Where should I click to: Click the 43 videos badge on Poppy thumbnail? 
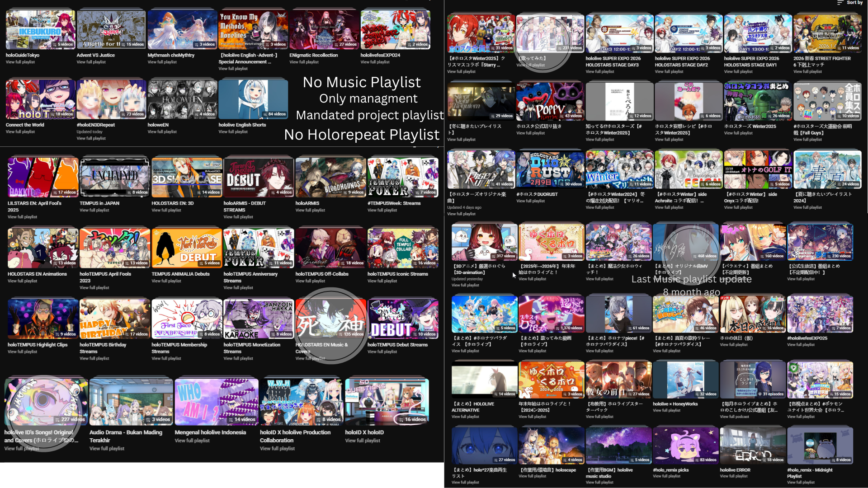pos(571,116)
